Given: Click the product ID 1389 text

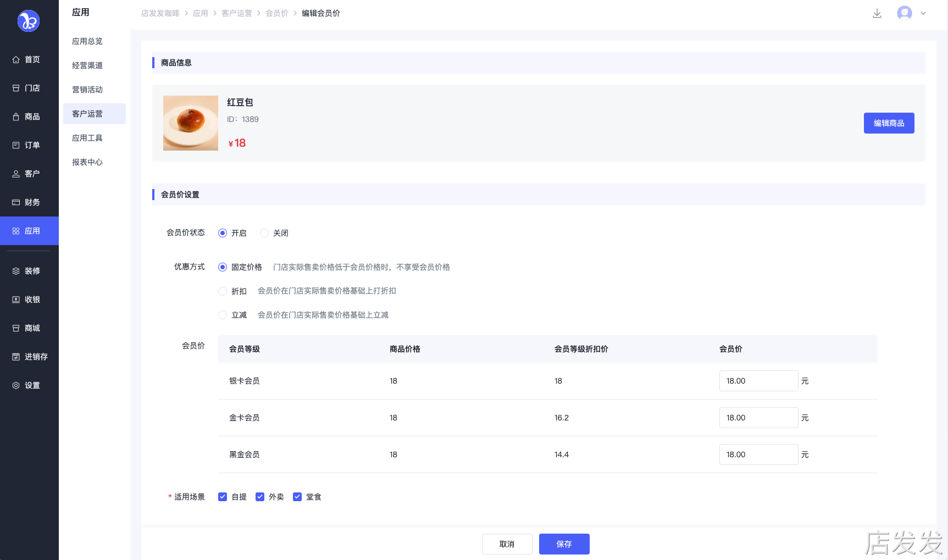Looking at the screenshot, I should [x=243, y=119].
